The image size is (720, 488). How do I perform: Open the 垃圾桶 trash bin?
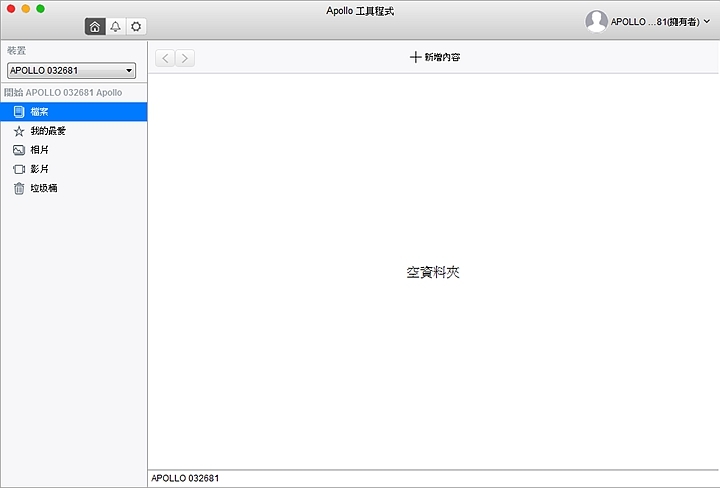[x=43, y=188]
